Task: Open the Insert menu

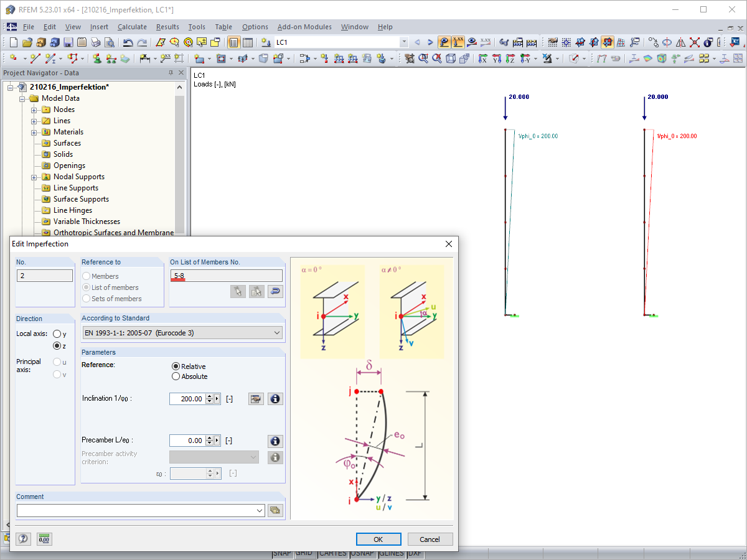Action: coord(99,27)
